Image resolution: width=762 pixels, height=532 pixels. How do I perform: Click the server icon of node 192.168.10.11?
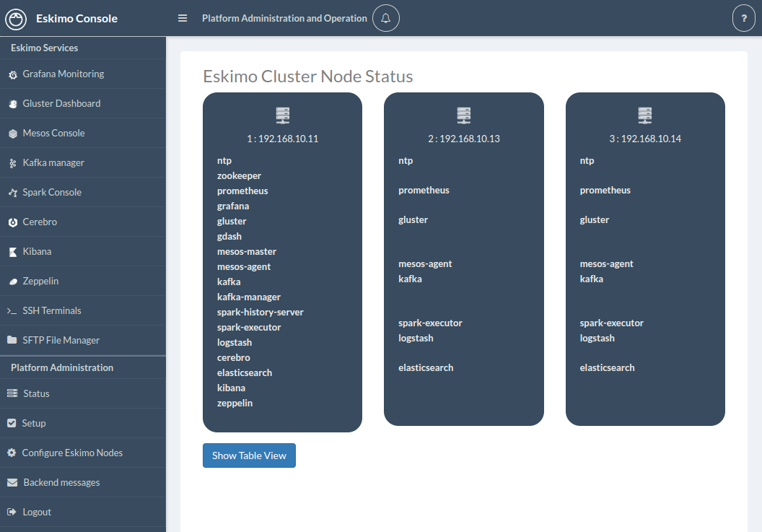tap(282, 115)
